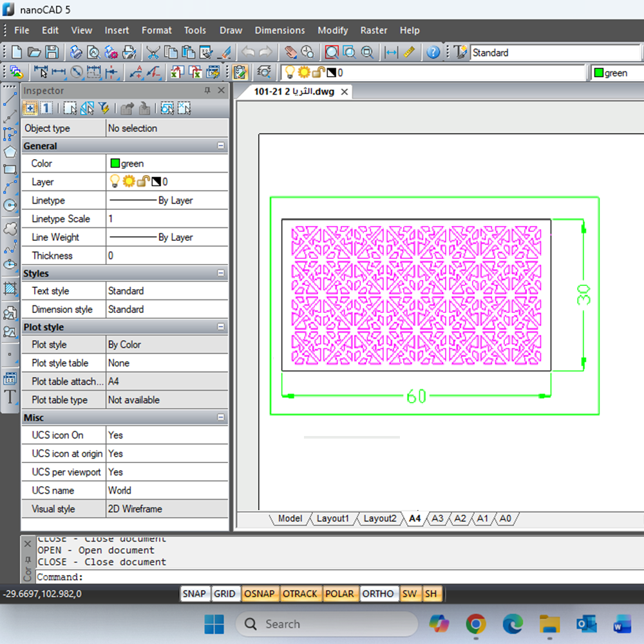Turn on ORTHO mode
Viewport: 644px width, 644px height.
pyautogui.click(x=378, y=594)
